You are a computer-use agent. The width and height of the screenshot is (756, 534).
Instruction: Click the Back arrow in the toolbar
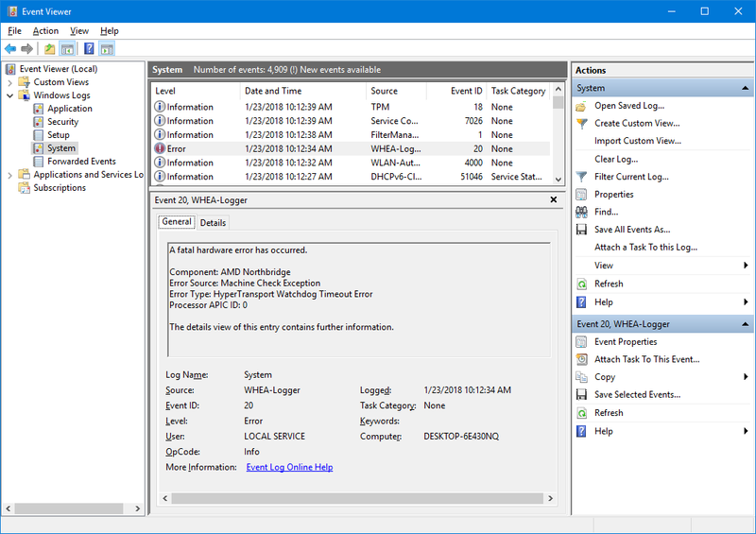tap(10, 49)
